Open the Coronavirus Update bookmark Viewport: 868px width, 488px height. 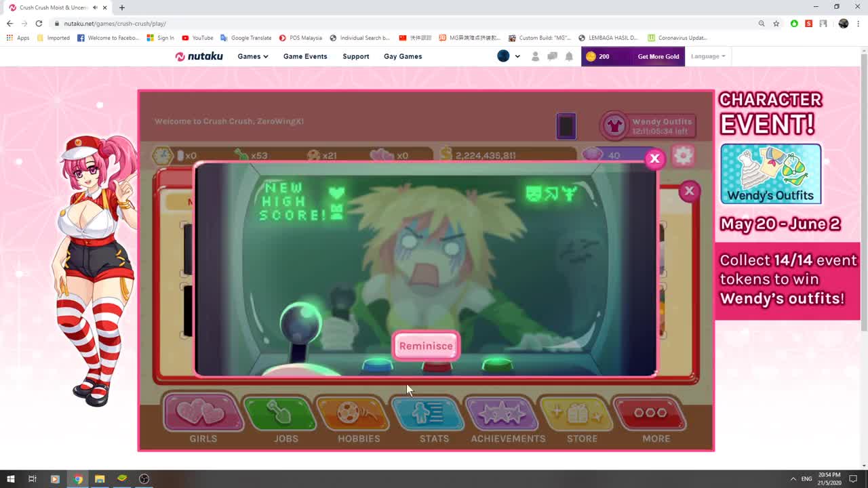(677, 38)
